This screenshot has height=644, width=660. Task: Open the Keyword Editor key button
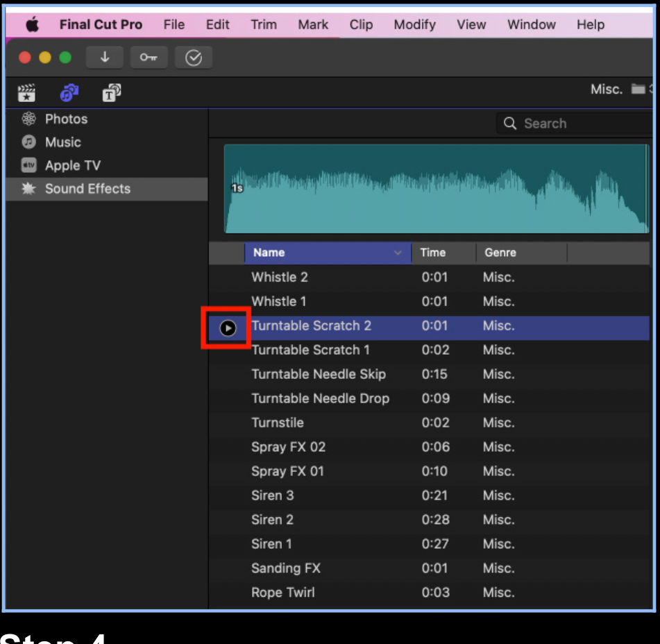point(149,57)
